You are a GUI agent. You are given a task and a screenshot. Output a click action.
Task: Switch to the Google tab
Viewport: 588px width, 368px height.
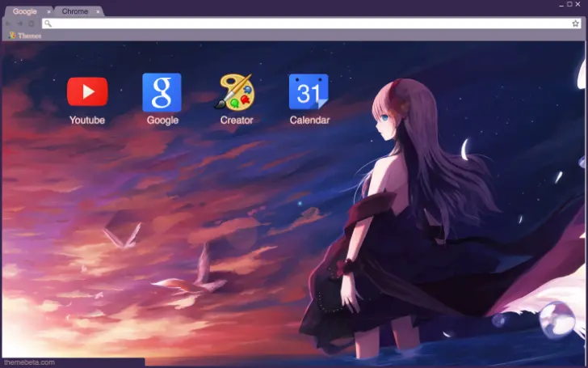(x=24, y=11)
